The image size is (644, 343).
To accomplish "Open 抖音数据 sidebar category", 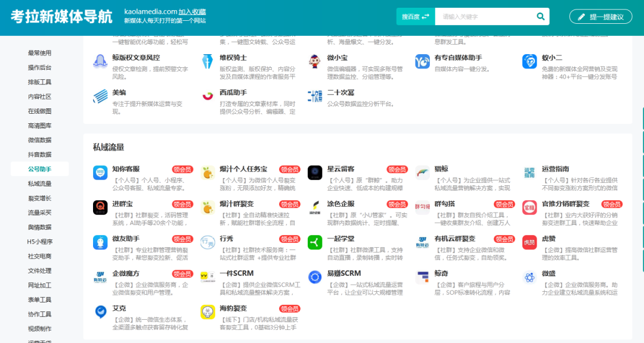I will (40, 154).
